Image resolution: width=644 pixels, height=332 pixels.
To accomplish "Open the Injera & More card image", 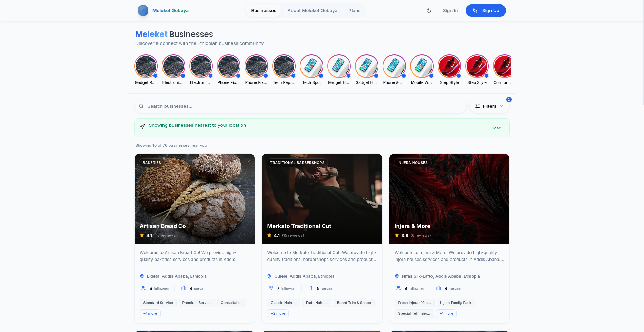I will 449,198.
